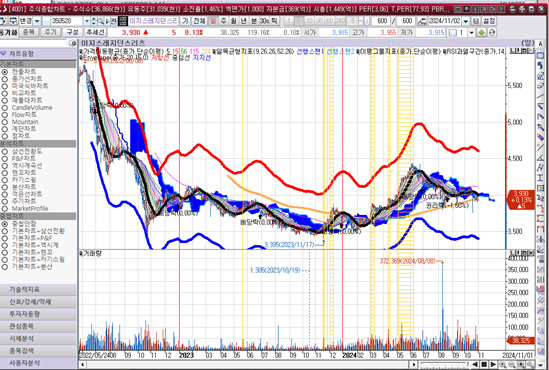Select P&F차트 radio button
Image resolution: width=549 pixels, height=370 pixels.
[5, 159]
